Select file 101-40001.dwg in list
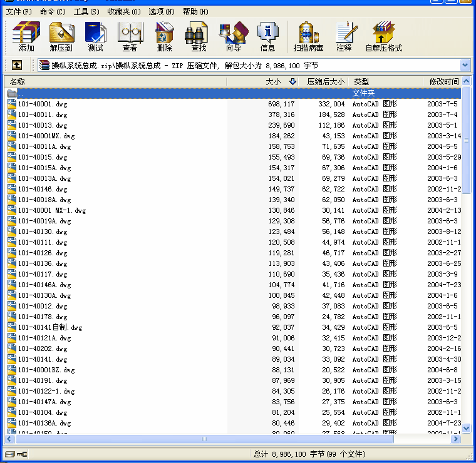Image resolution: width=476 pixels, height=463 pixels. coord(43,104)
